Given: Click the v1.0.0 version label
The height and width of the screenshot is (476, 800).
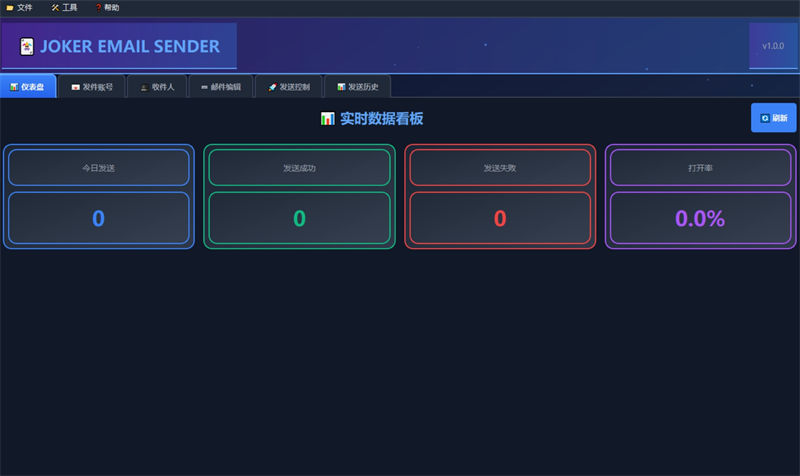Looking at the screenshot, I should click(x=772, y=46).
